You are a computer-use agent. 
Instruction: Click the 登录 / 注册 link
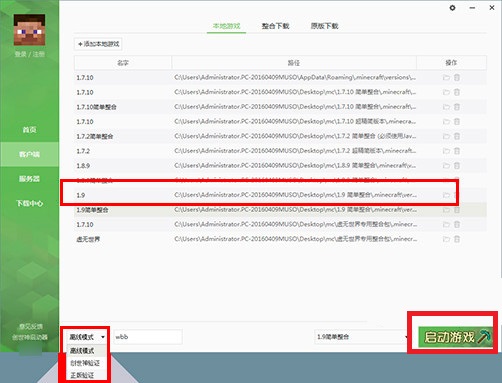point(29,54)
